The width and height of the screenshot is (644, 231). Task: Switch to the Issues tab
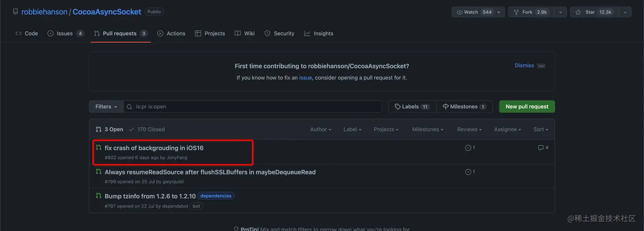66,34
